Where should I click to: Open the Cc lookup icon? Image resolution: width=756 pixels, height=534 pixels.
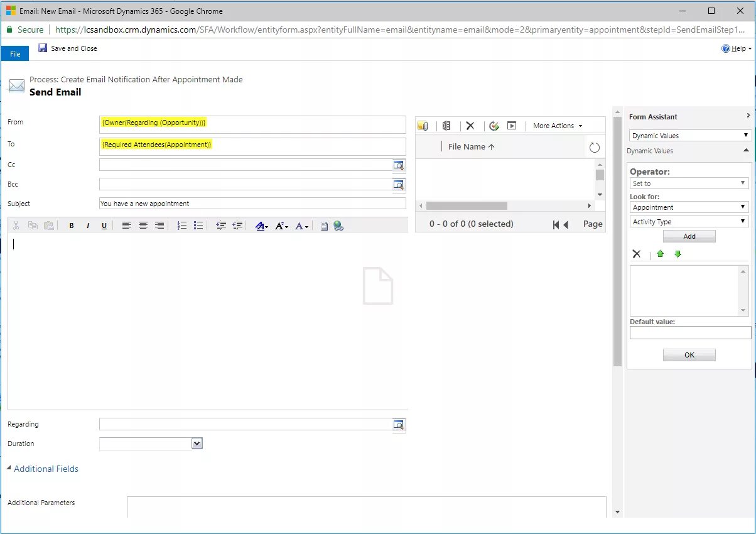tap(399, 165)
